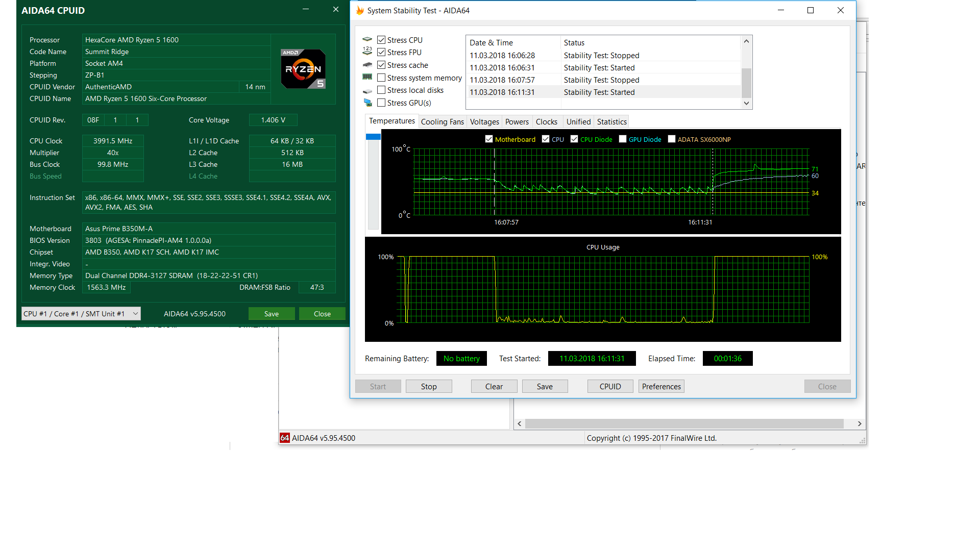
Task: Show the GPU Diode temperature line
Action: [x=623, y=139]
